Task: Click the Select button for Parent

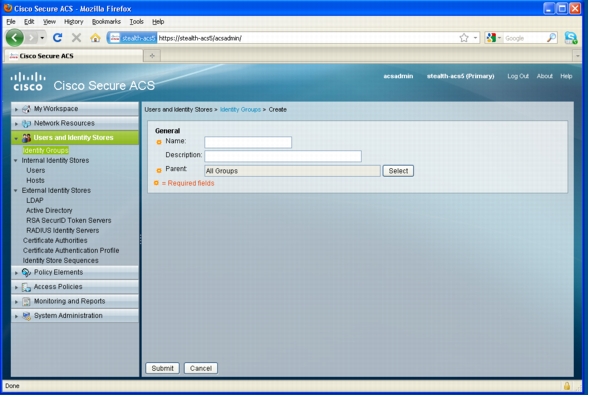Action: 398,171
